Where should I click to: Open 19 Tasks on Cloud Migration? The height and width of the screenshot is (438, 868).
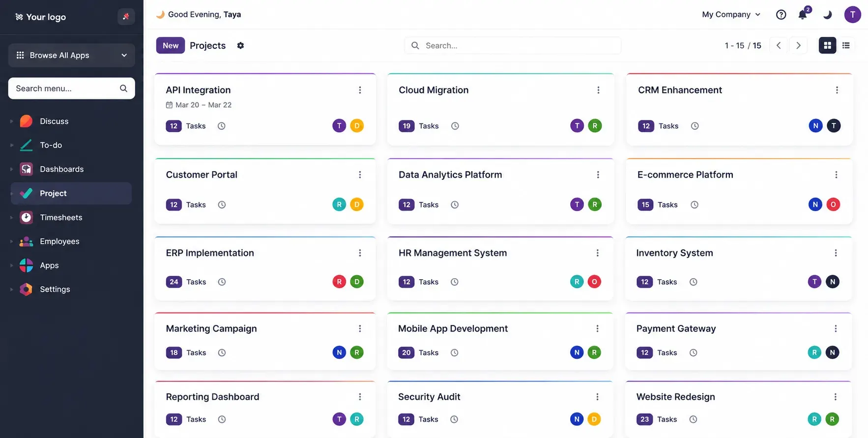[x=419, y=126]
